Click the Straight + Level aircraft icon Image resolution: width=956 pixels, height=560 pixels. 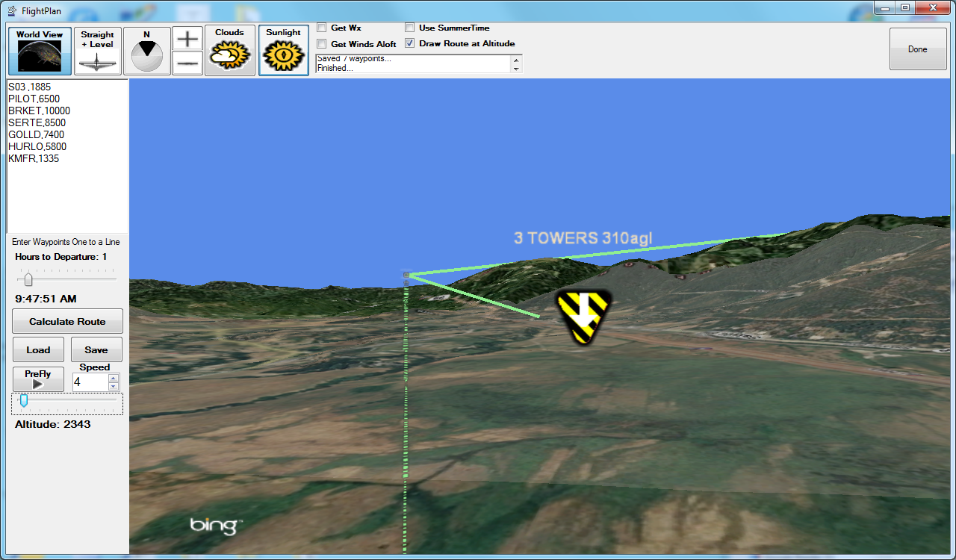click(98, 51)
